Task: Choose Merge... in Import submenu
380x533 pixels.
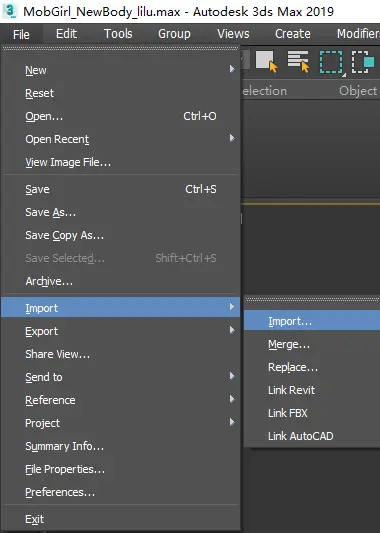Action: [x=312, y=344]
